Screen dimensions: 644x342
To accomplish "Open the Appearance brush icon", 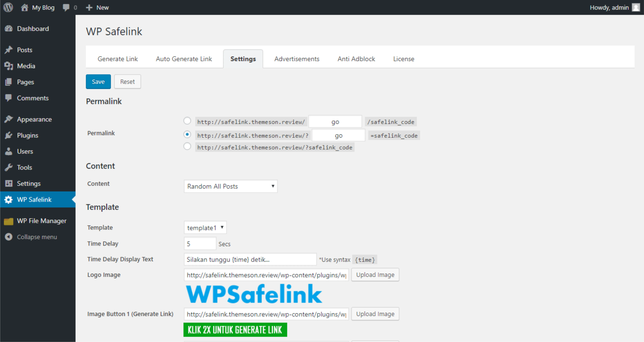I will (x=8, y=119).
